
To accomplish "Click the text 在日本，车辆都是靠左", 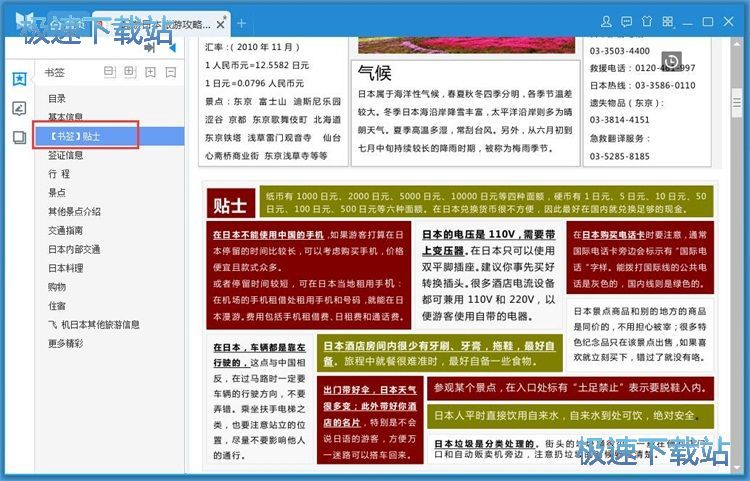I will point(259,347).
